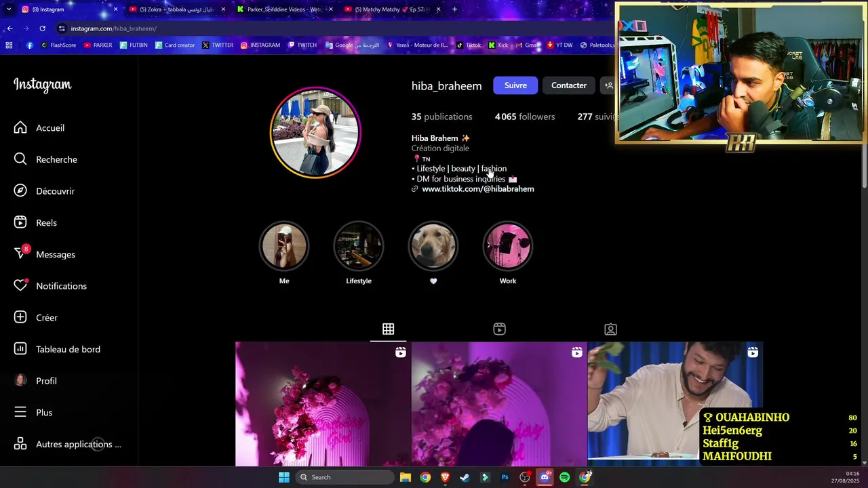Click the site info icon in address bar

[62, 28]
